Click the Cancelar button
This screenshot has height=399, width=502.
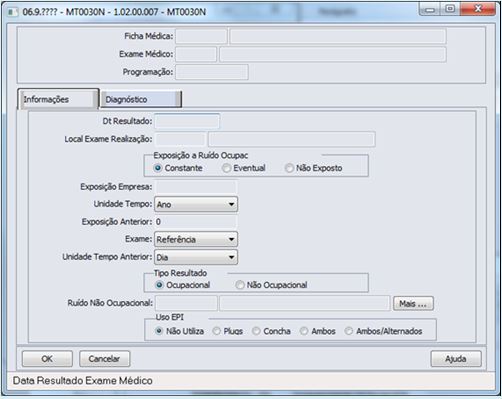(104, 359)
